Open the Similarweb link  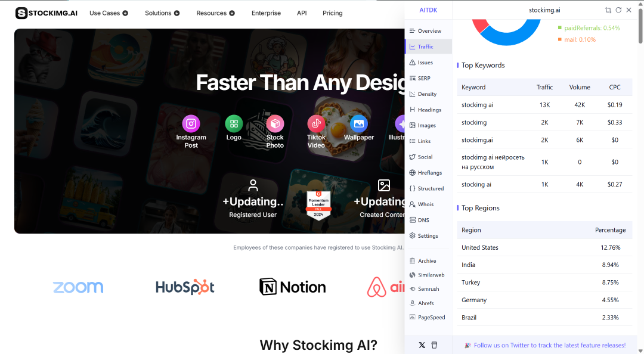(428, 275)
